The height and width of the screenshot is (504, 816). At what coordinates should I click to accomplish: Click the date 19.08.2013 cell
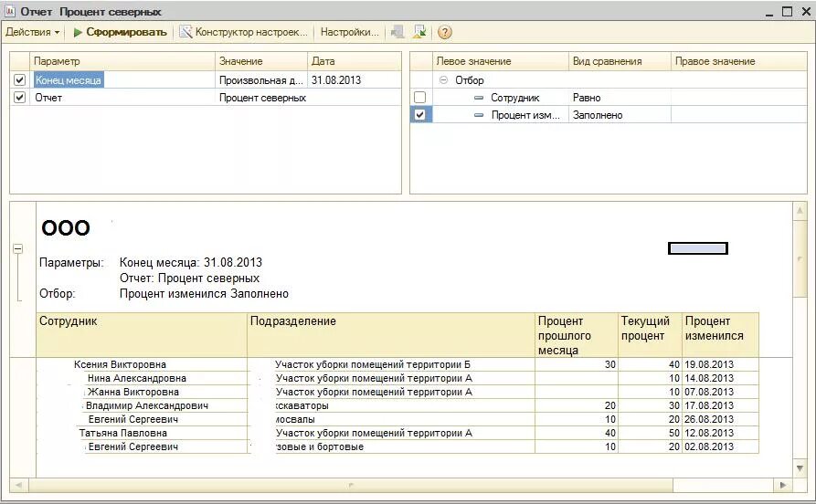[x=720, y=364]
